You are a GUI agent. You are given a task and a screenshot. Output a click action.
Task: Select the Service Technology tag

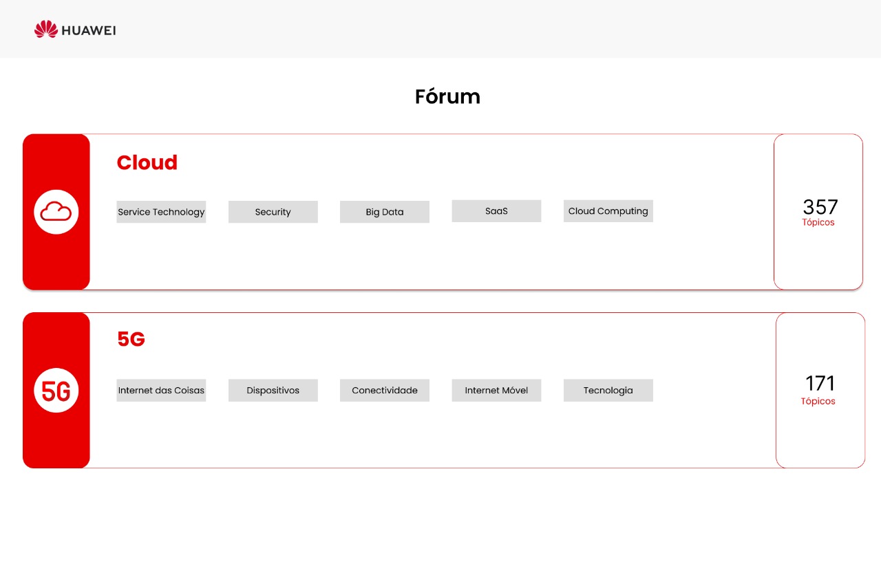click(161, 212)
